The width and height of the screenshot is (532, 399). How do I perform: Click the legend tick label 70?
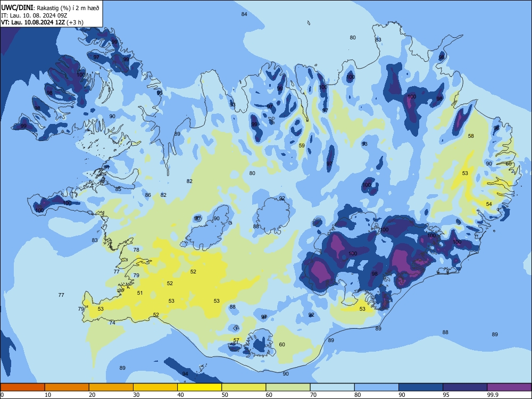click(313, 395)
